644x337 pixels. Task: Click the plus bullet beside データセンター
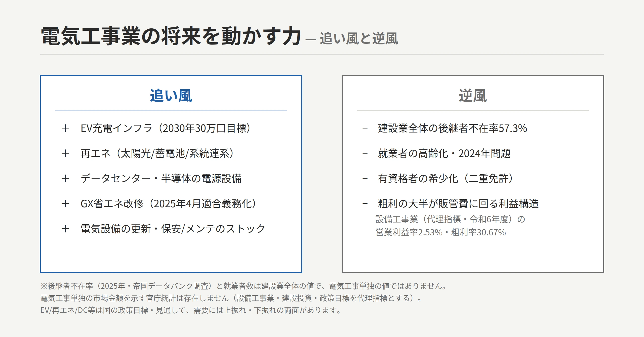coord(65,179)
